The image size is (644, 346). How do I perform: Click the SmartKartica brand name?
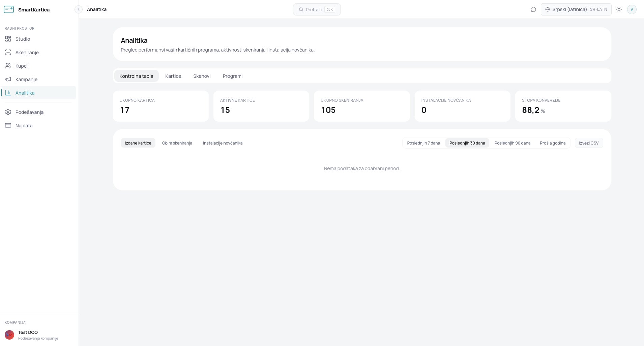tap(34, 10)
